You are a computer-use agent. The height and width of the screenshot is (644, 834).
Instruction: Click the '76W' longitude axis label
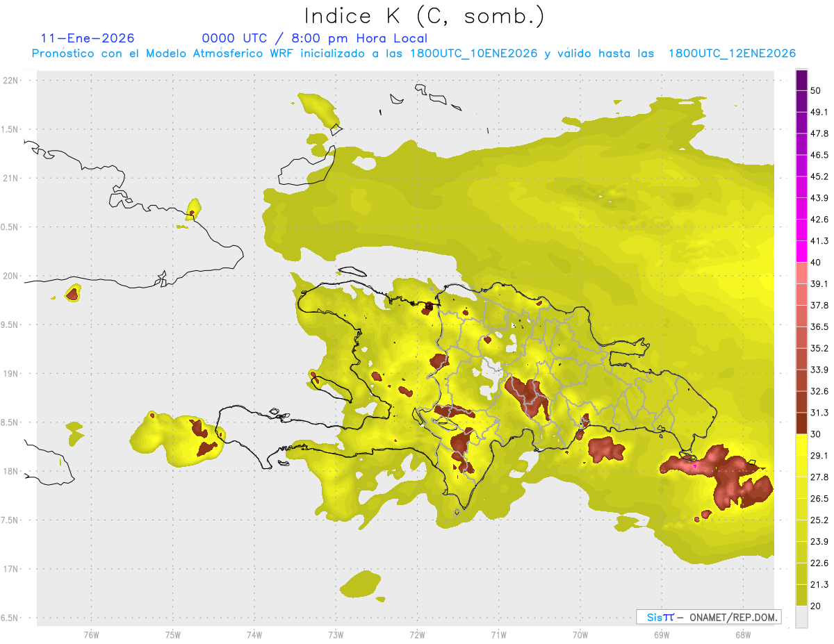(91, 635)
